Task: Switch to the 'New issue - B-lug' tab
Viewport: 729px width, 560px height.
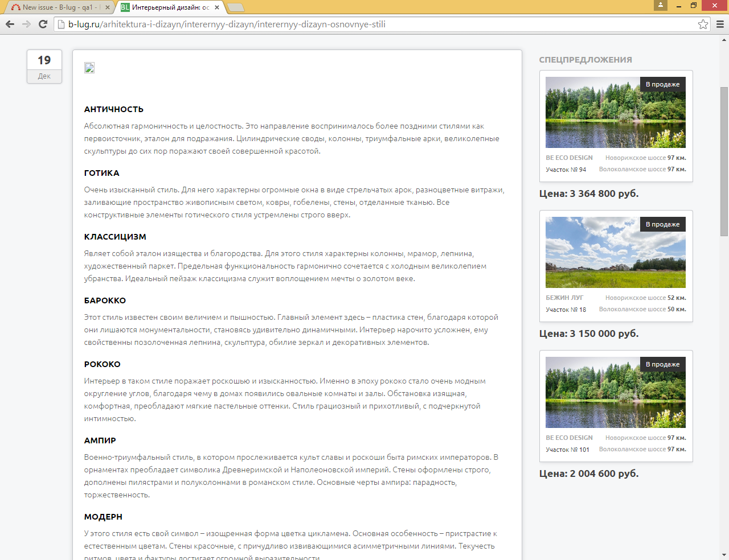Action: (x=57, y=7)
